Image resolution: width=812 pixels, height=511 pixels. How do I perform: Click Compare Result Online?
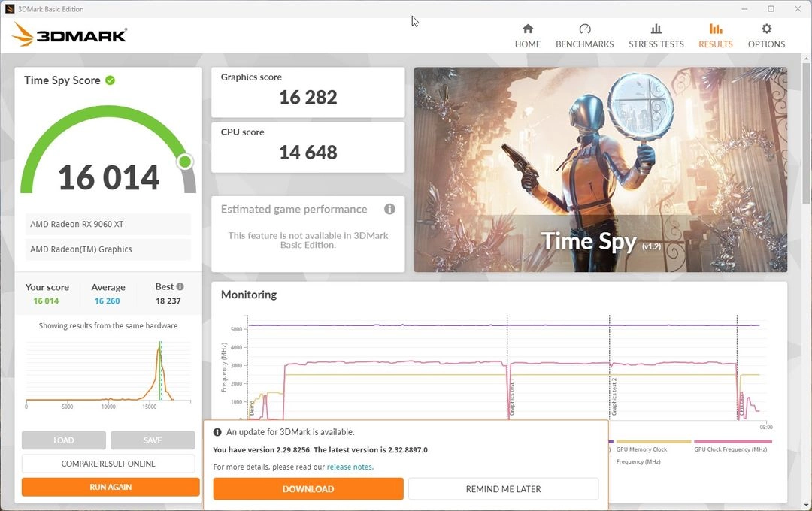point(108,464)
